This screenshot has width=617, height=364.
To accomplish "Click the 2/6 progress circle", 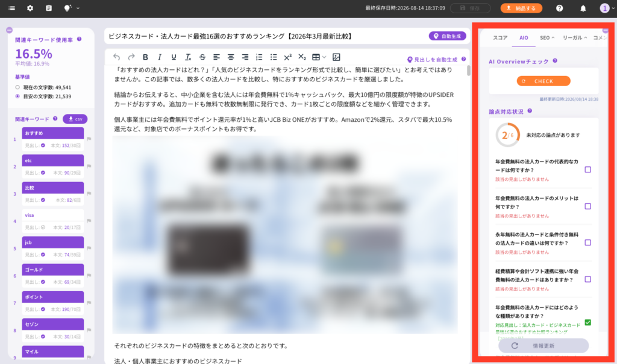I will point(507,135).
